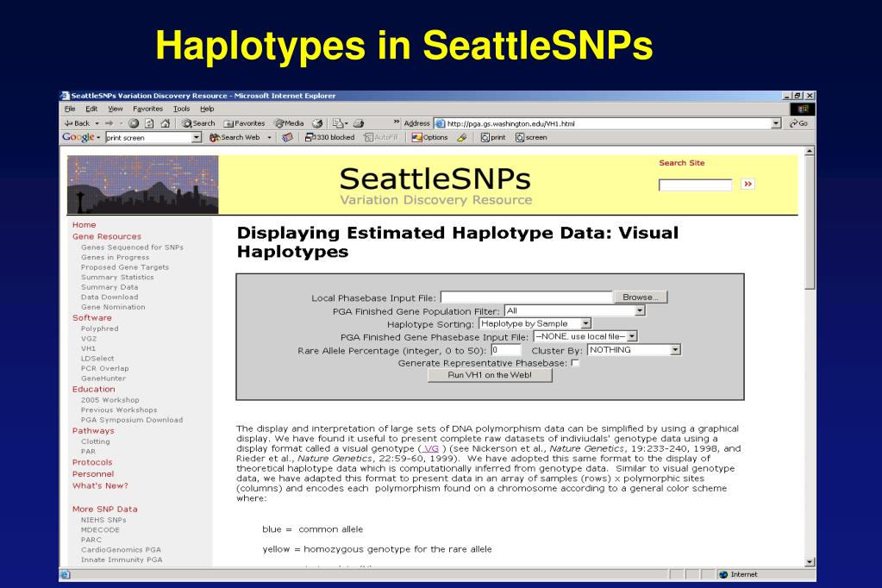The height and width of the screenshot is (588, 882).
Task: Open the Favorites menu
Action: click(x=148, y=109)
